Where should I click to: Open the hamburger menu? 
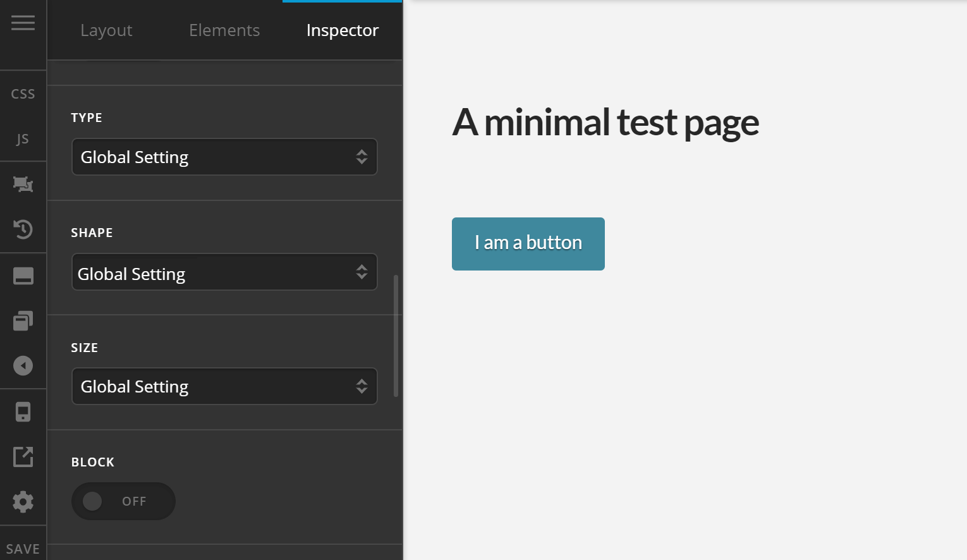(x=23, y=23)
